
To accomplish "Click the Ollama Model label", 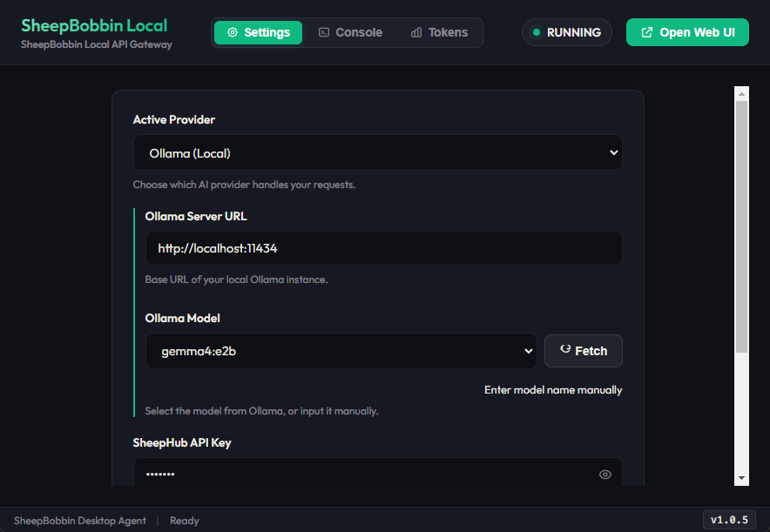I will click(182, 319).
